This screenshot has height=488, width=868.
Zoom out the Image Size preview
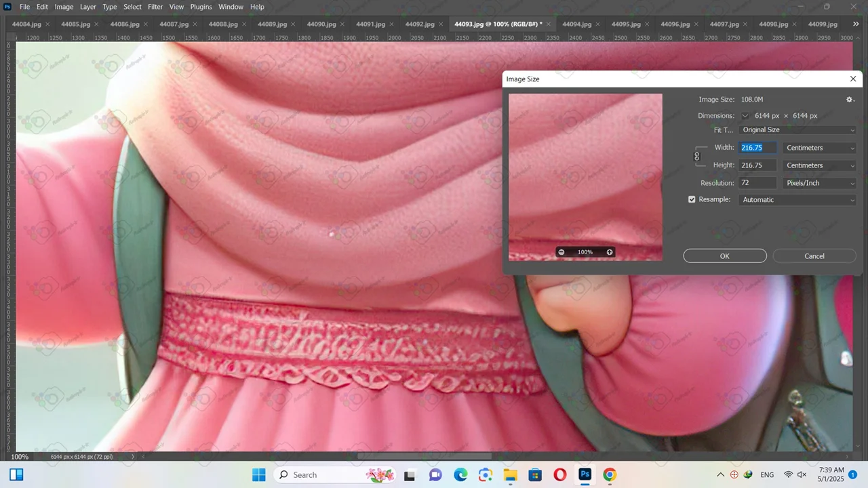[x=561, y=252]
